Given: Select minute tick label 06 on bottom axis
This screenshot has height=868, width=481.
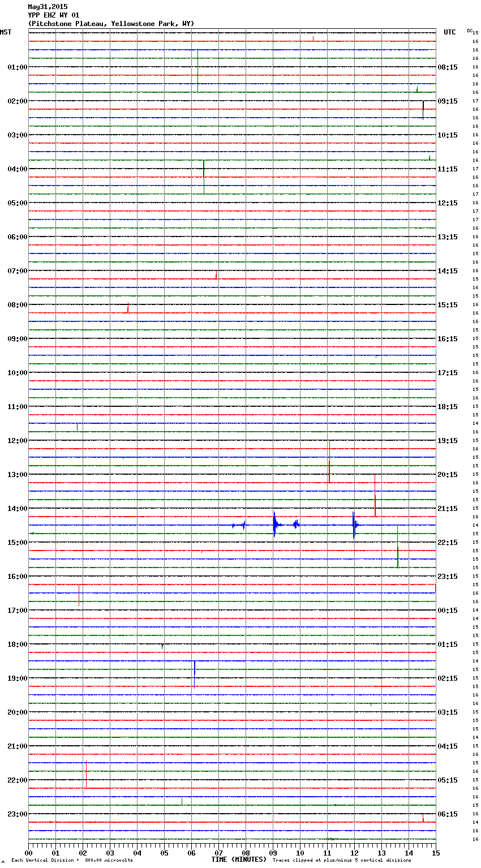Looking at the screenshot, I should [x=191, y=853].
